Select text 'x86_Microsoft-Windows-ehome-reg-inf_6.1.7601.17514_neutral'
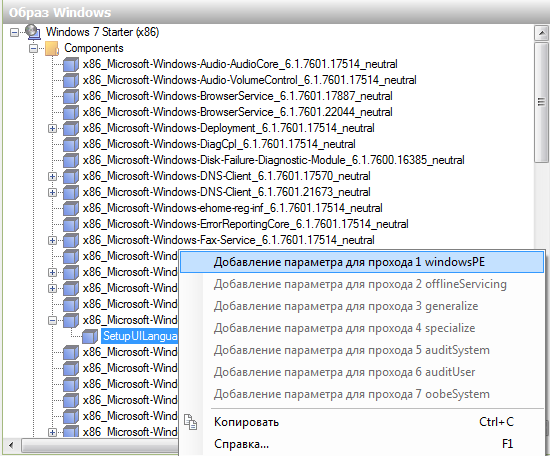The height and width of the screenshot is (456, 550). pos(233,208)
